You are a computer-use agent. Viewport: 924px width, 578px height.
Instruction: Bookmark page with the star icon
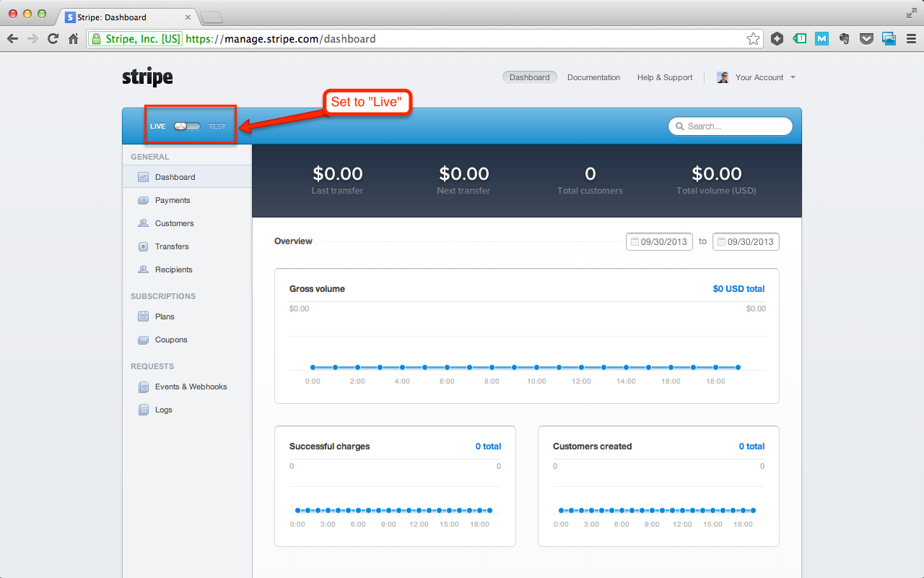coord(753,39)
